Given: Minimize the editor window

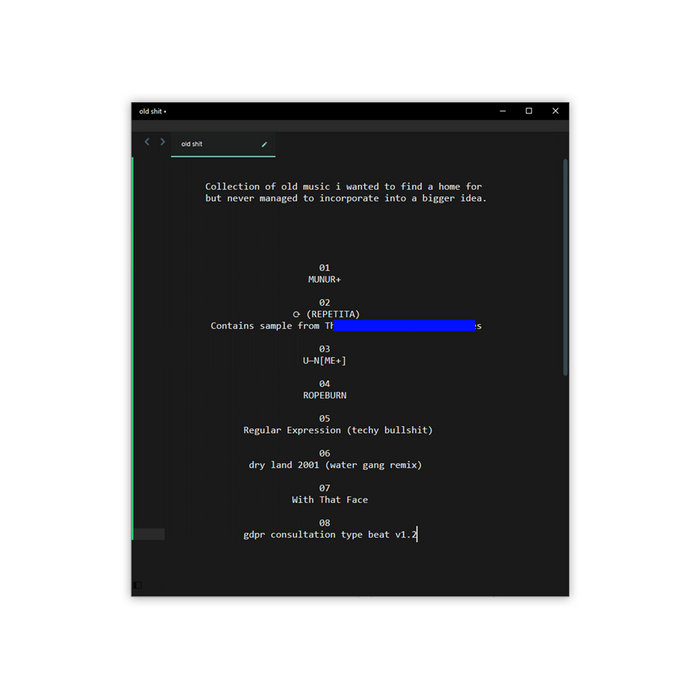Looking at the screenshot, I should [502, 111].
